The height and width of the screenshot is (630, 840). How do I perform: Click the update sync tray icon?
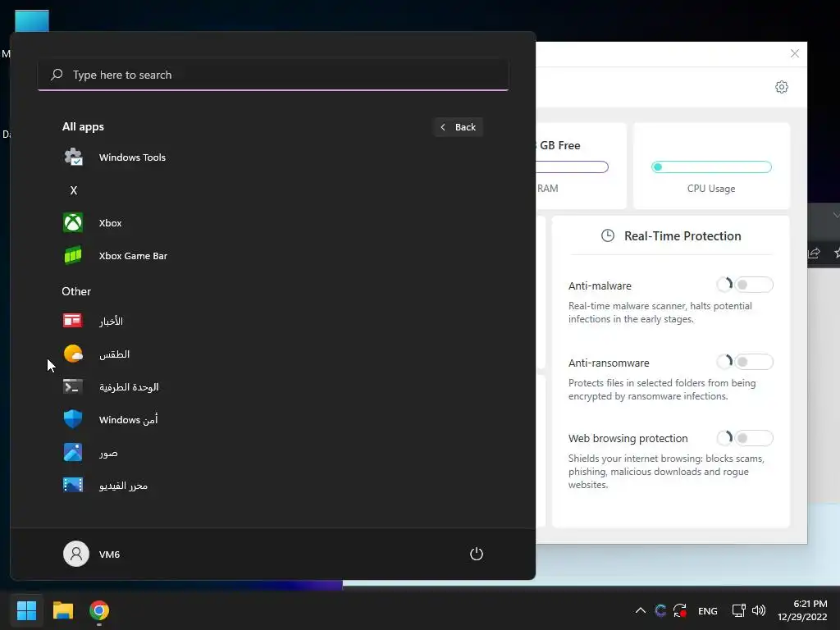click(x=680, y=610)
